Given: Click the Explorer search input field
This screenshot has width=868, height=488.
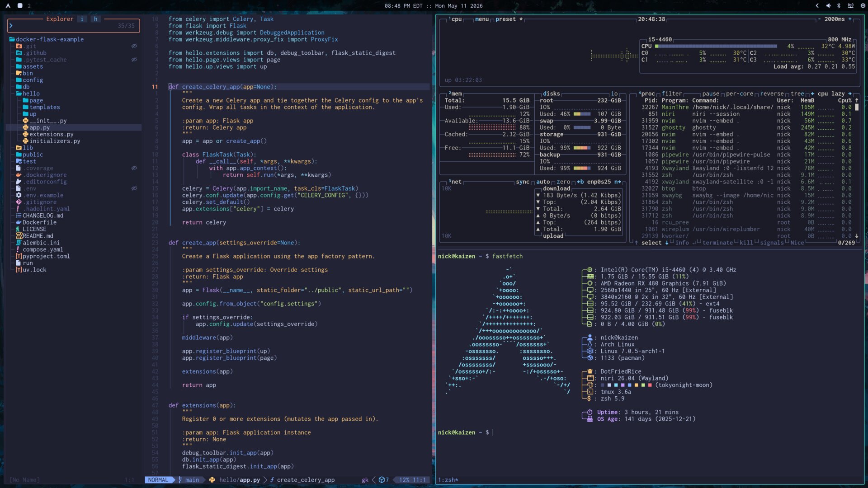Looking at the screenshot, I should point(74,26).
